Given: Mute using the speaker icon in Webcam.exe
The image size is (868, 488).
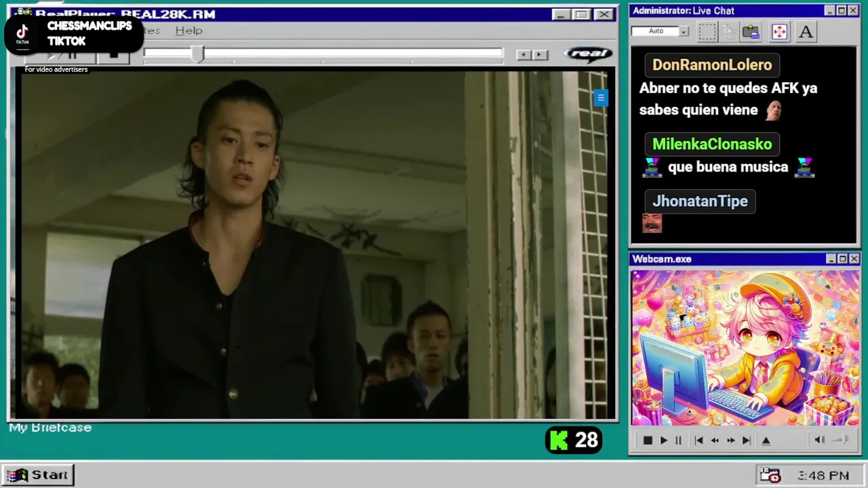Looking at the screenshot, I should click(819, 440).
